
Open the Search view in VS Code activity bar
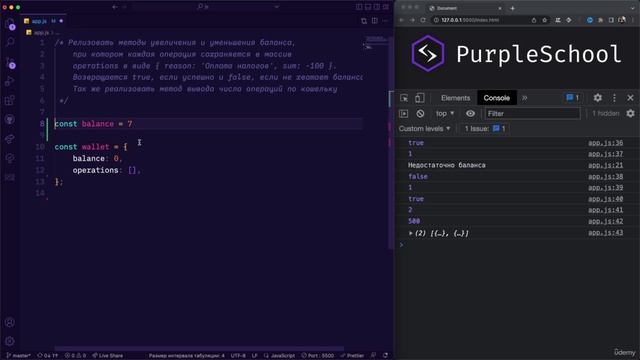(10, 42)
